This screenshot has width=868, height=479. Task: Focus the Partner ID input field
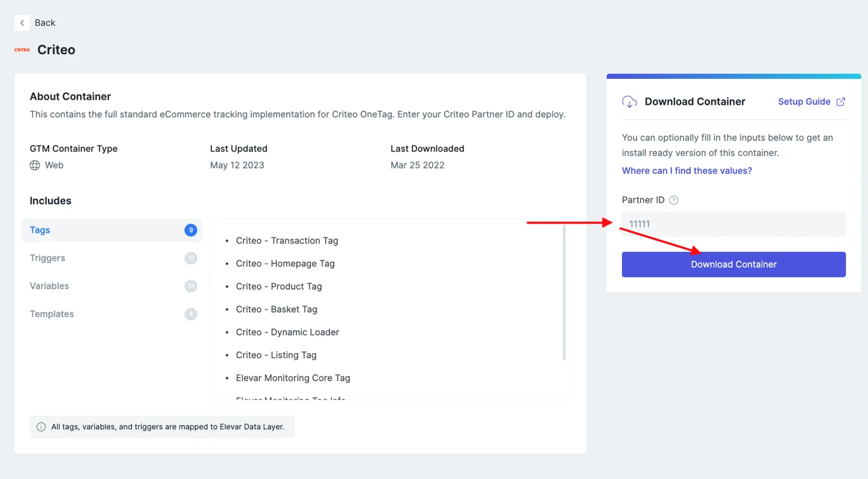coord(734,224)
